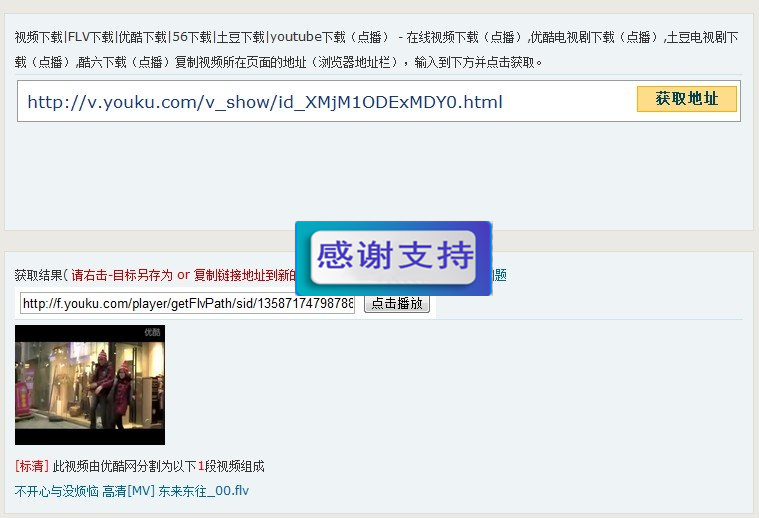Click the 获取结果 label
Screen dimensions: 759x518
coord(38,275)
